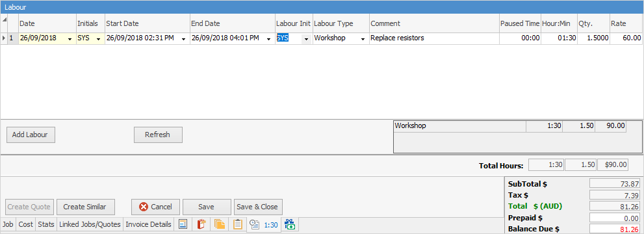The image size is (644, 234).
Task: Click the Total Hours amount $90.00
Action: coord(613,165)
